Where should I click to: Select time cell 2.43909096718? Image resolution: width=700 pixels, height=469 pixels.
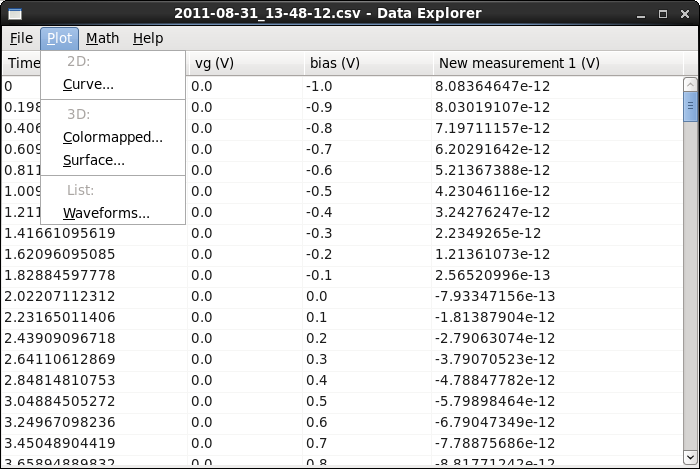click(x=95, y=338)
